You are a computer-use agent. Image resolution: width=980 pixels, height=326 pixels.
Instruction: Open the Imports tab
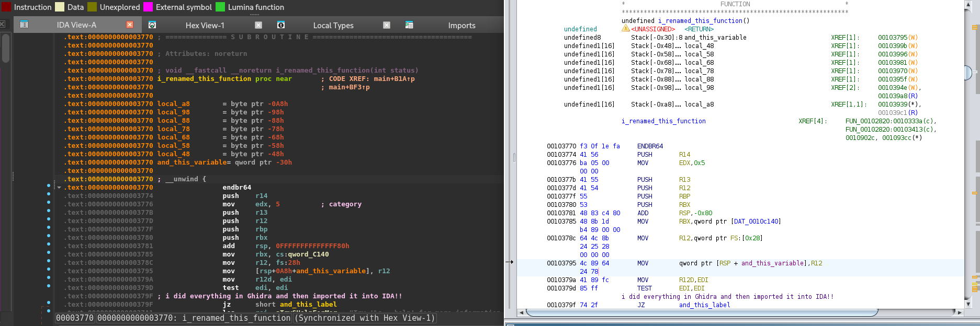pyautogui.click(x=461, y=26)
